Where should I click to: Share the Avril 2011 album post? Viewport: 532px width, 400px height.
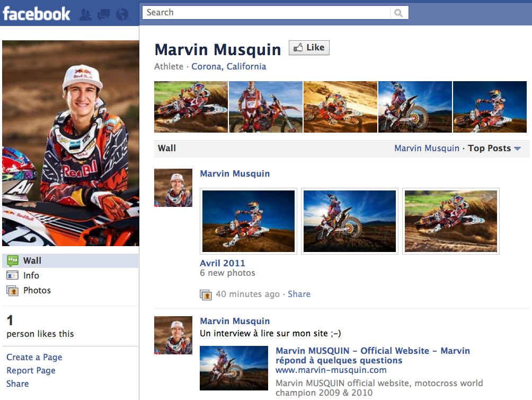[x=299, y=294]
